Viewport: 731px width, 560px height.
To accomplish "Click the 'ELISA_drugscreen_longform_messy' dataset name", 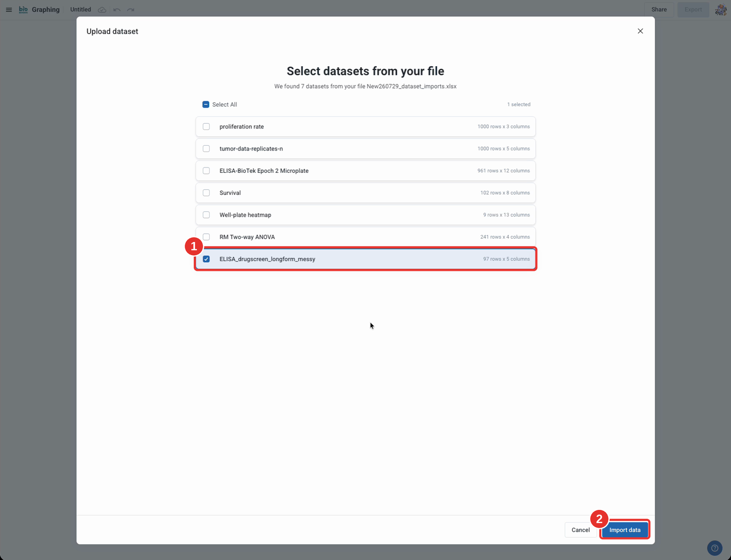I will pyautogui.click(x=267, y=259).
